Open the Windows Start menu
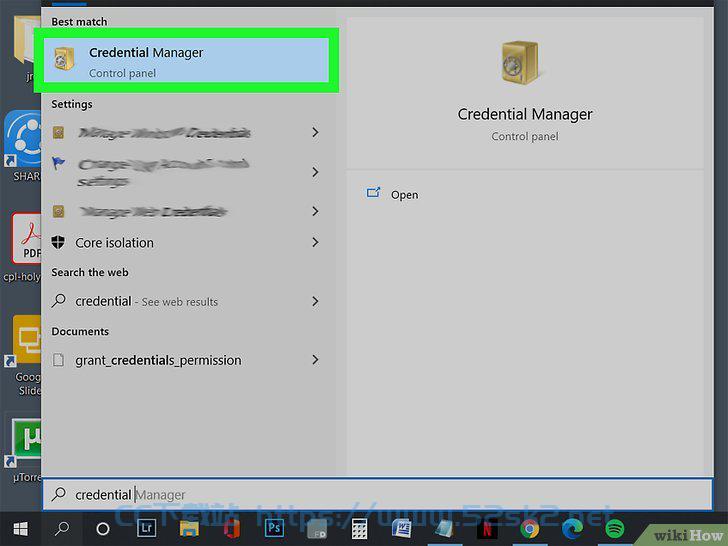The width and height of the screenshot is (728, 546). (x=20, y=529)
